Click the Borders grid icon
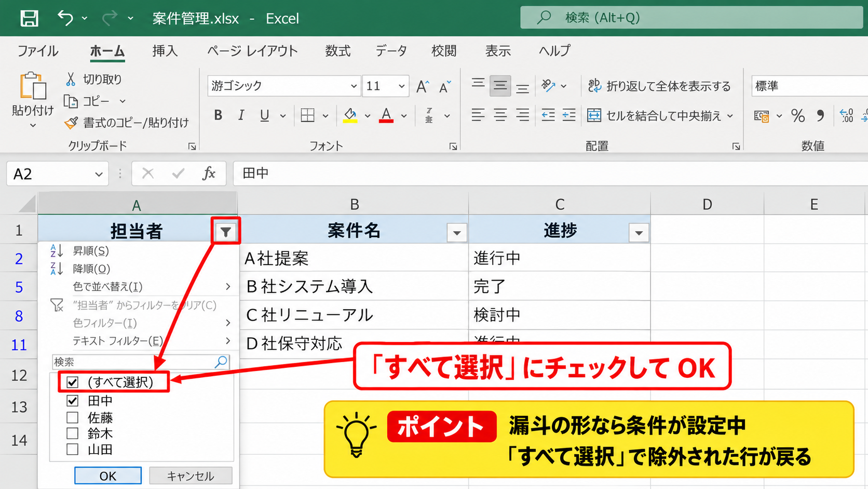 click(x=307, y=115)
